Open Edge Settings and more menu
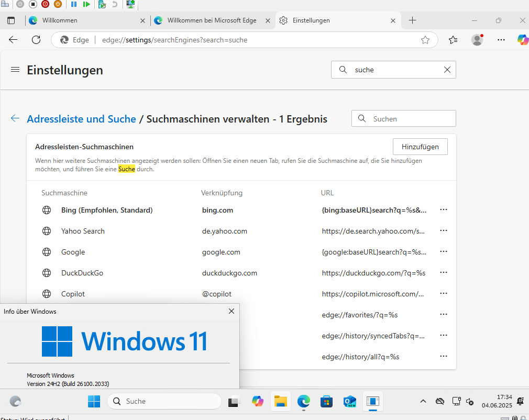 tap(501, 40)
